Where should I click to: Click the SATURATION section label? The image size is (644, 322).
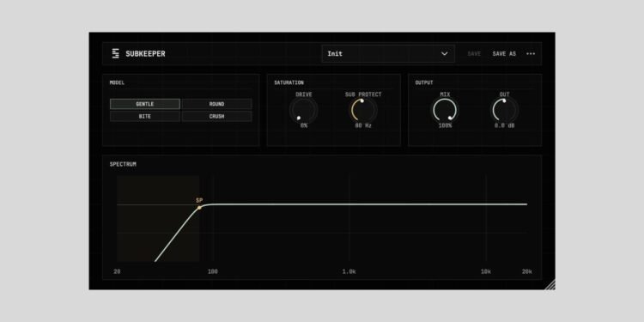tap(289, 82)
